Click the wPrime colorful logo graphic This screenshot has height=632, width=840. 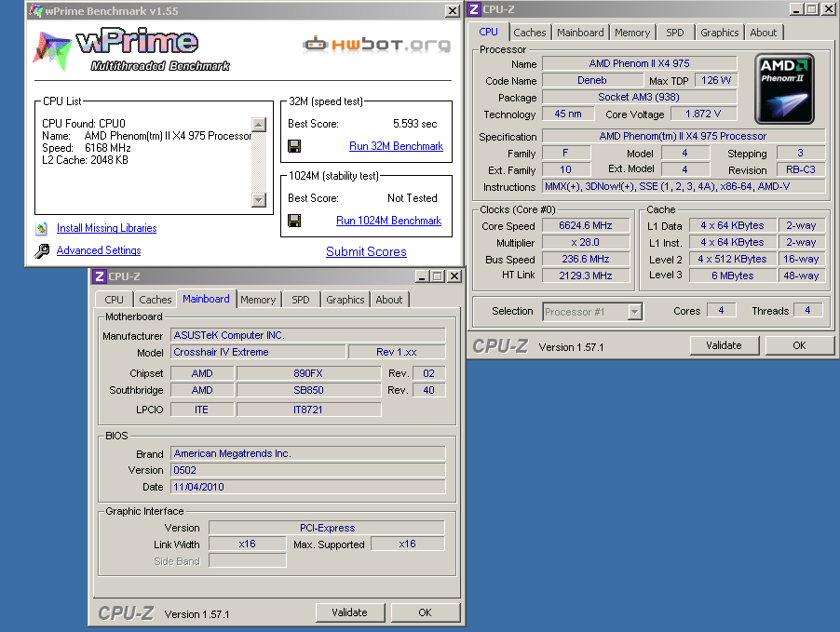tap(52, 51)
